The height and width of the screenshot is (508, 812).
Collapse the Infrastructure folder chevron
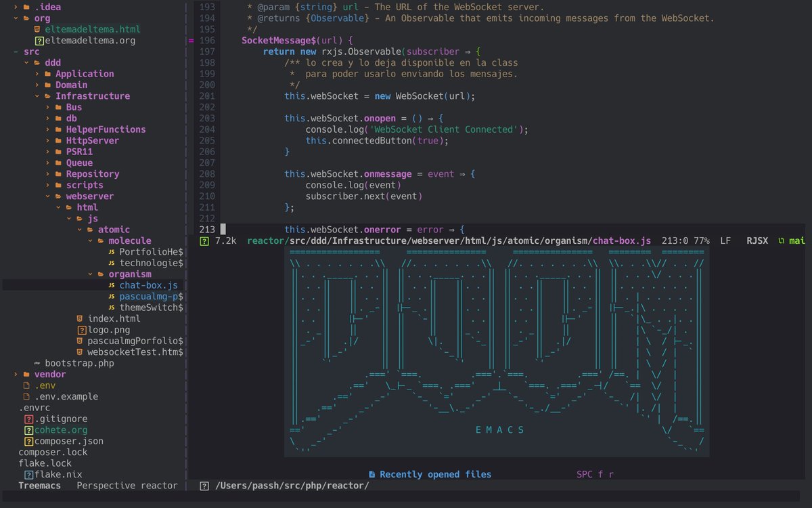click(37, 96)
